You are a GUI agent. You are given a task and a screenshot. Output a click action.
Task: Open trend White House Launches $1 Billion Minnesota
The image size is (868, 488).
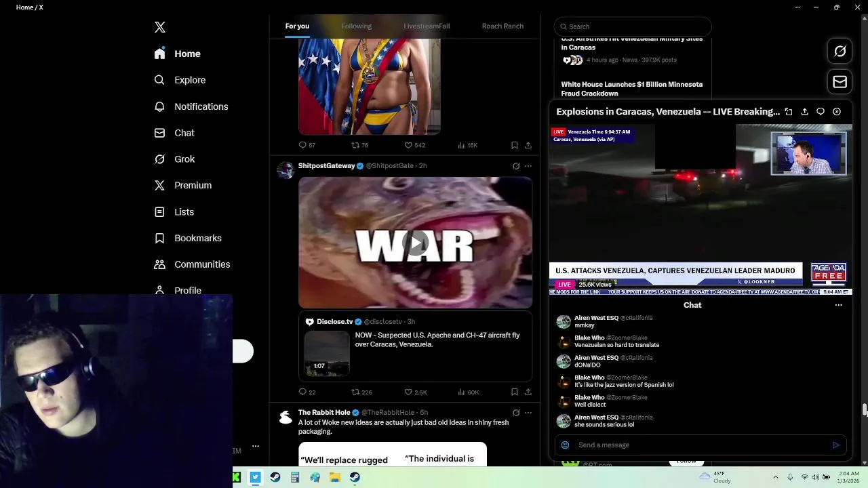point(631,89)
